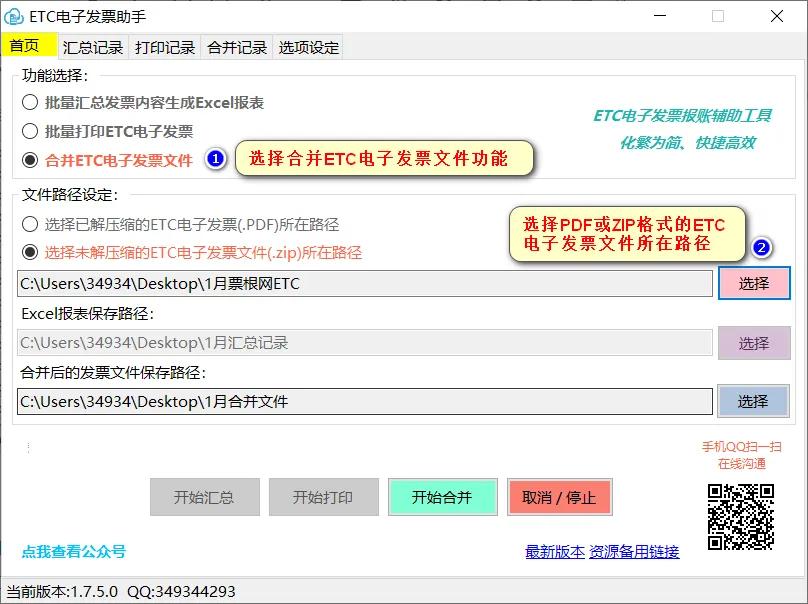Close the ETC电子发票助手 window
808x604 pixels.
(x=777, y=16)
